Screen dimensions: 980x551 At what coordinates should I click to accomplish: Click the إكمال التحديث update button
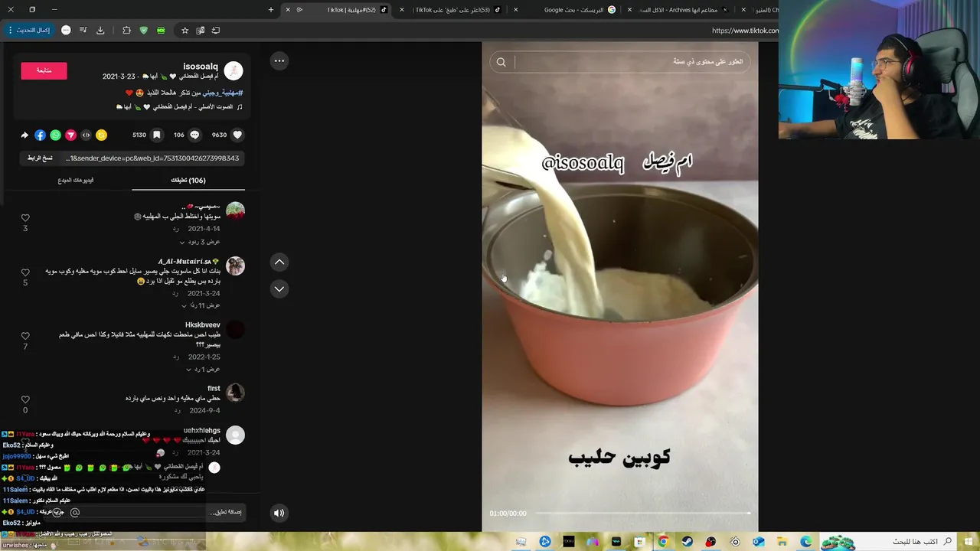pos(29,30)
